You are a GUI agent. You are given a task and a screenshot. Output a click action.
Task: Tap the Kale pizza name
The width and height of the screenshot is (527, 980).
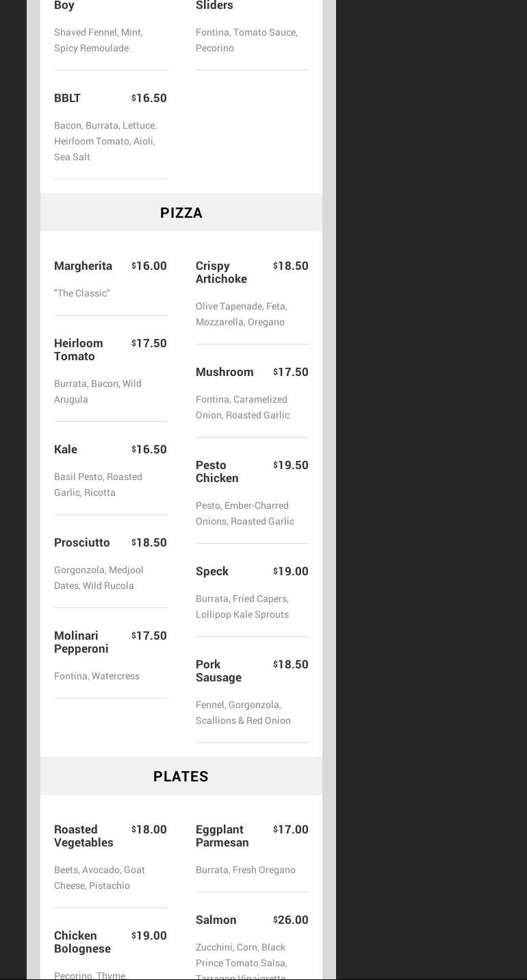(x=66, y=449)
